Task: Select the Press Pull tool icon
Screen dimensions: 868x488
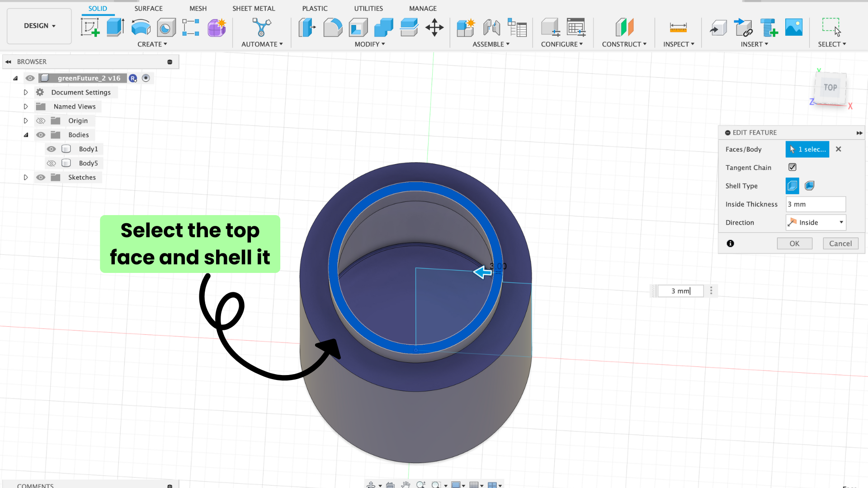Action: pos(307,28)
